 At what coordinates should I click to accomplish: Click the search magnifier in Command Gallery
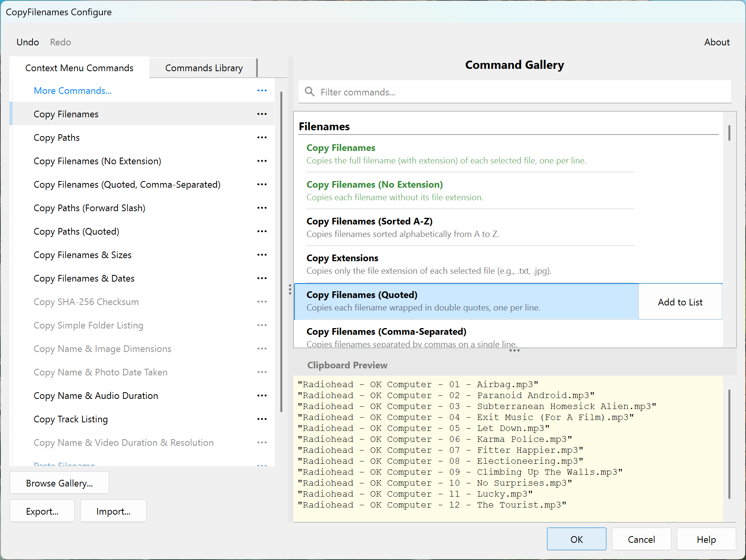pyautogui.click(x=310, y=92)
